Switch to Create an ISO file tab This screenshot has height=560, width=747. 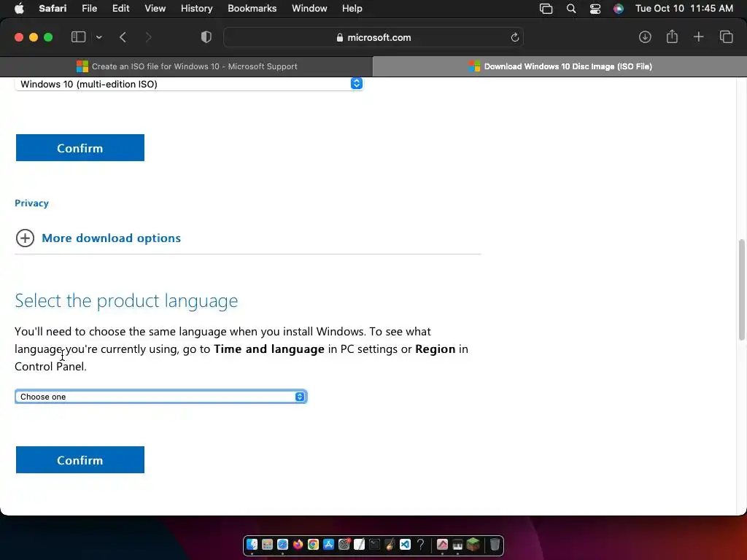point(186,66)
